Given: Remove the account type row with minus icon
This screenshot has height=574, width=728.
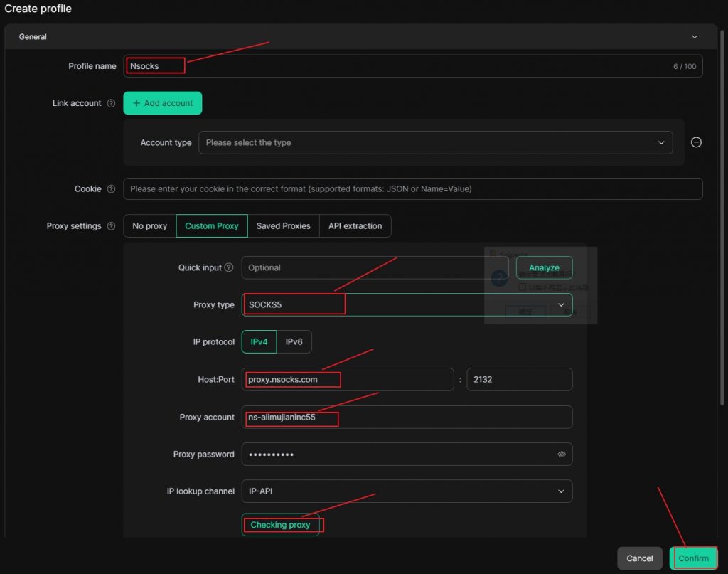Looking at the screenshot, I should (x=696, y=142).
